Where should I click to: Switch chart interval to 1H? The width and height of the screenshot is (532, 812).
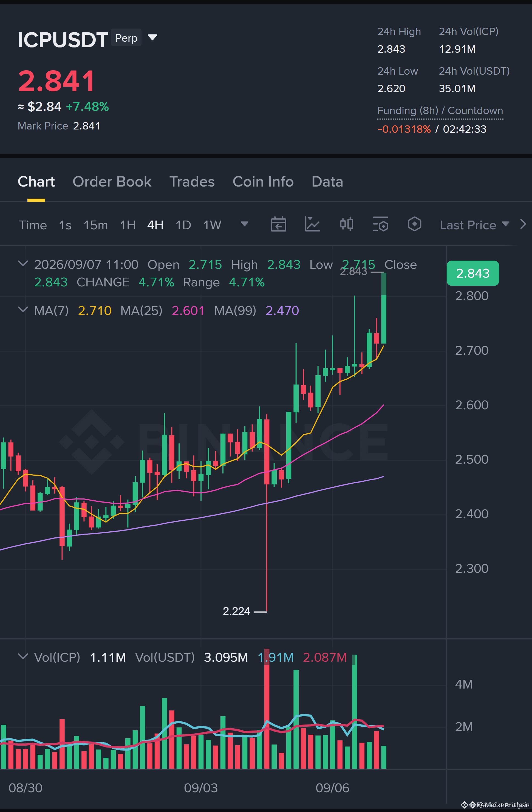(x=128, y=225)
